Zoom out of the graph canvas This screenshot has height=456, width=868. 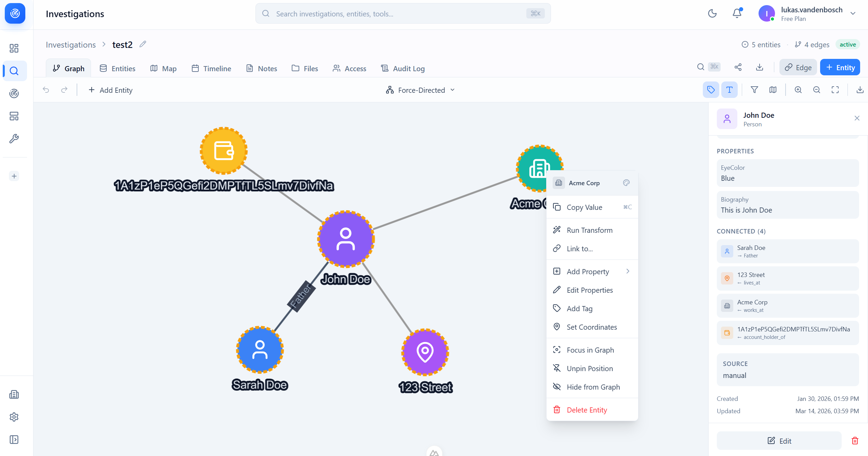(x=817, y=90)
